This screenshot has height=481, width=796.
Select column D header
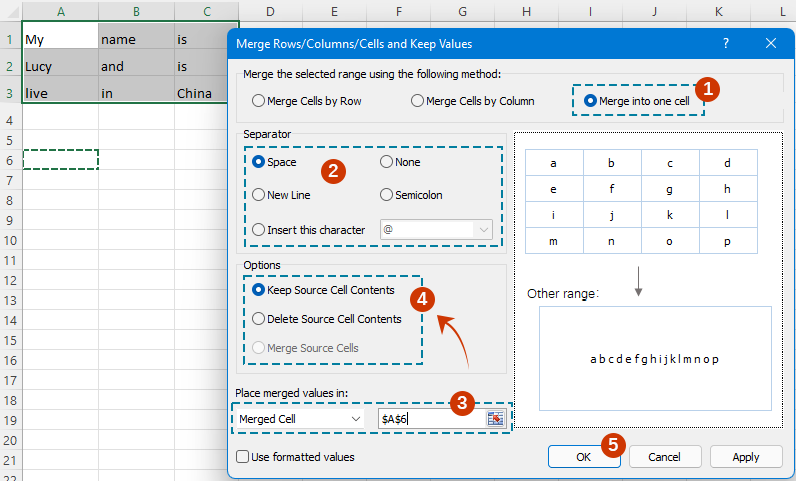click(271, 11)
